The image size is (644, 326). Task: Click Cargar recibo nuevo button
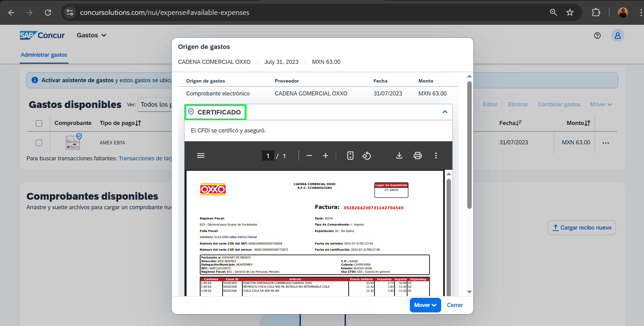(581, 228)
